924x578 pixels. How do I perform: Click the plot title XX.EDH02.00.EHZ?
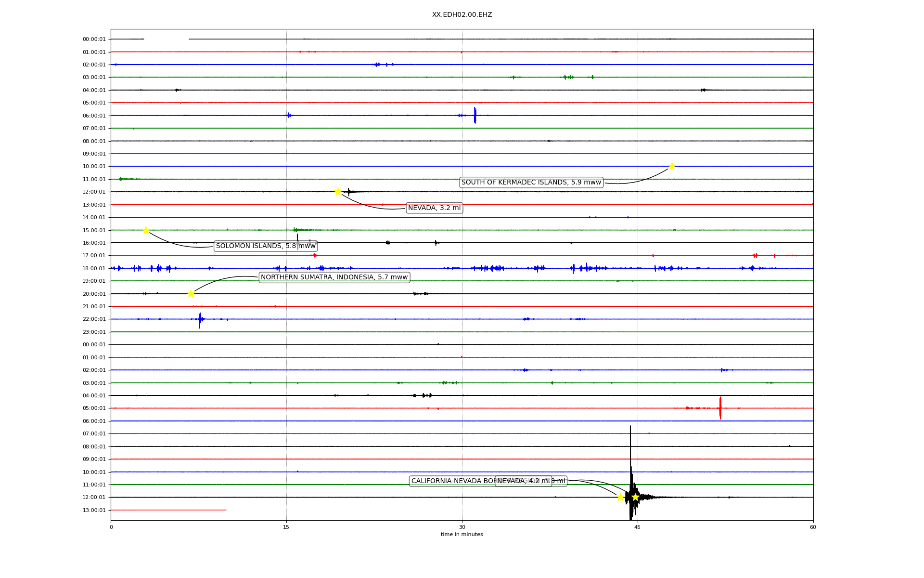pyautogui.click(x=462, y=15)
